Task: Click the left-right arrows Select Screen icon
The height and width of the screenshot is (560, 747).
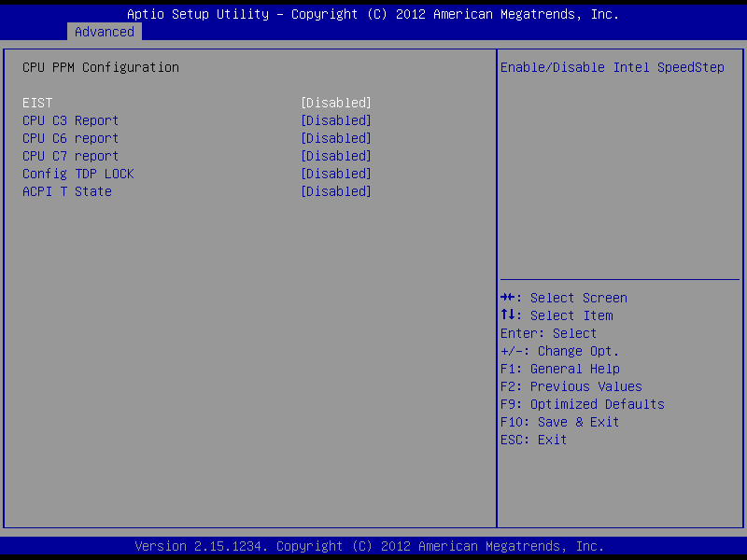Action: (509, 298)
